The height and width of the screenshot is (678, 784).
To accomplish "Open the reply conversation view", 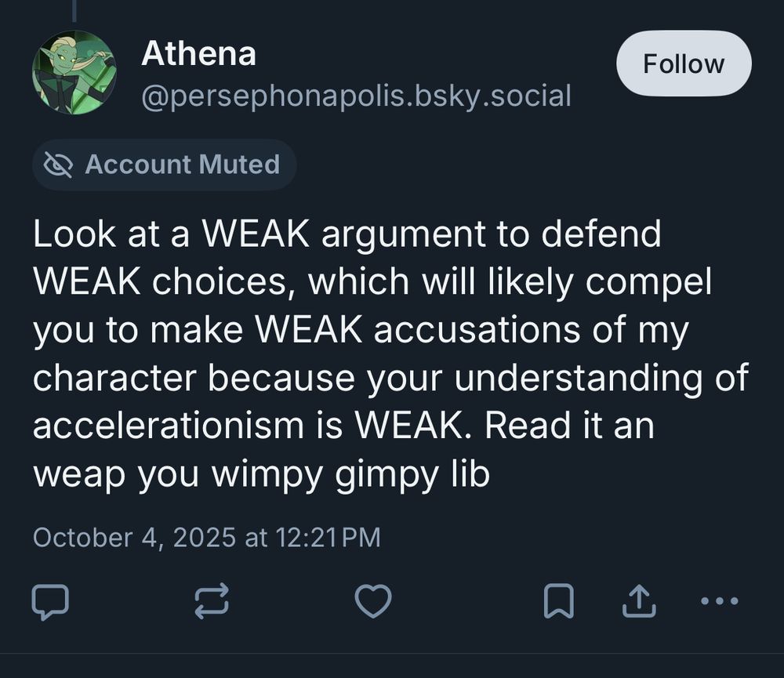I will point(52,601).
